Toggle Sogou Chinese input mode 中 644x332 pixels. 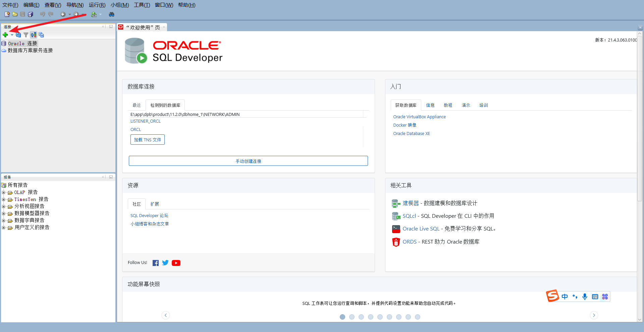565,296
